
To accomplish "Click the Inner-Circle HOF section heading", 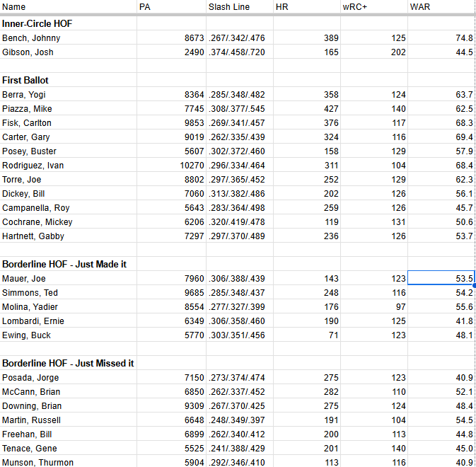I will pyautogui.click(x=37, y=23).
